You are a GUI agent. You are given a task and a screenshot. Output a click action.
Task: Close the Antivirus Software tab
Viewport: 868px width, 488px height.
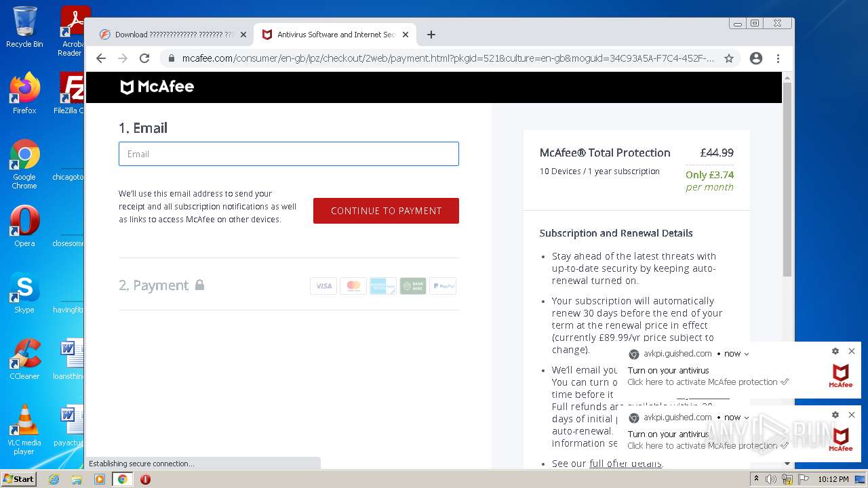pyautogui.click(x=406, y=35)
